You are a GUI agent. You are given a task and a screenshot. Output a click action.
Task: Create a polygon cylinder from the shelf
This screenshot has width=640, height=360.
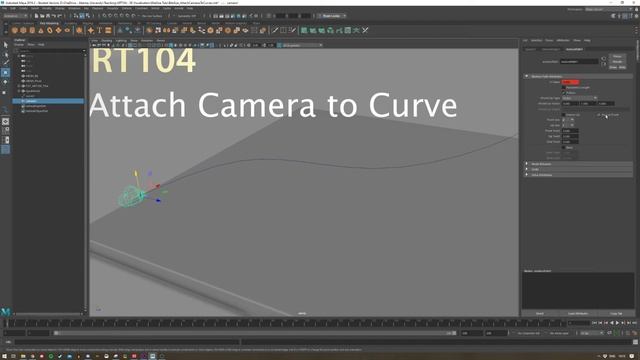[32, 30]
